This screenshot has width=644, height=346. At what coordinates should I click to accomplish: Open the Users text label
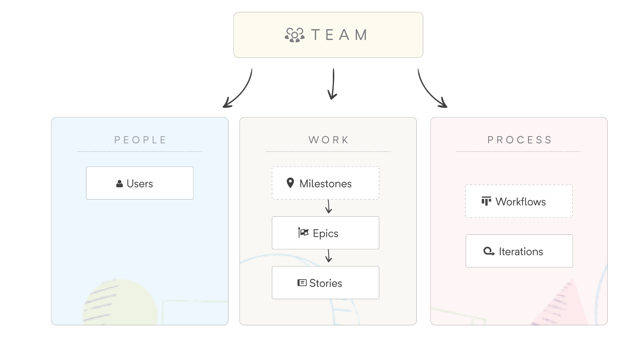[140, 184]
